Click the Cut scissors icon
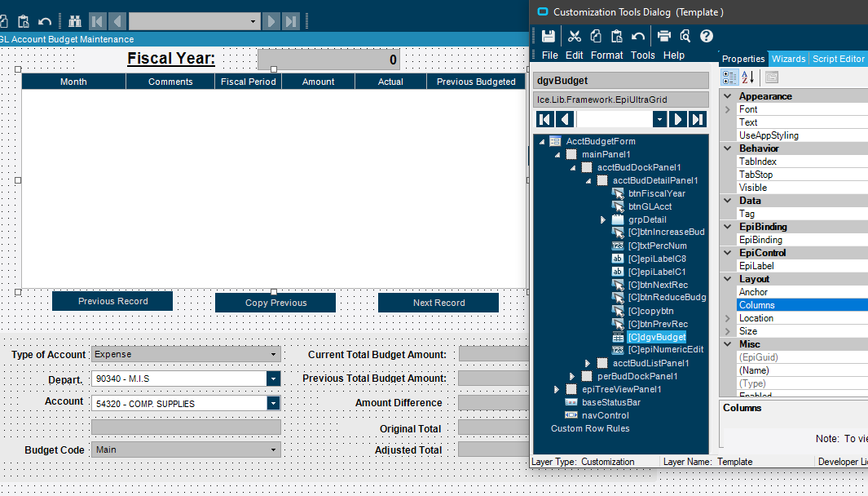Viewport: 868px width, 496px height. click(x=574, y=36)
